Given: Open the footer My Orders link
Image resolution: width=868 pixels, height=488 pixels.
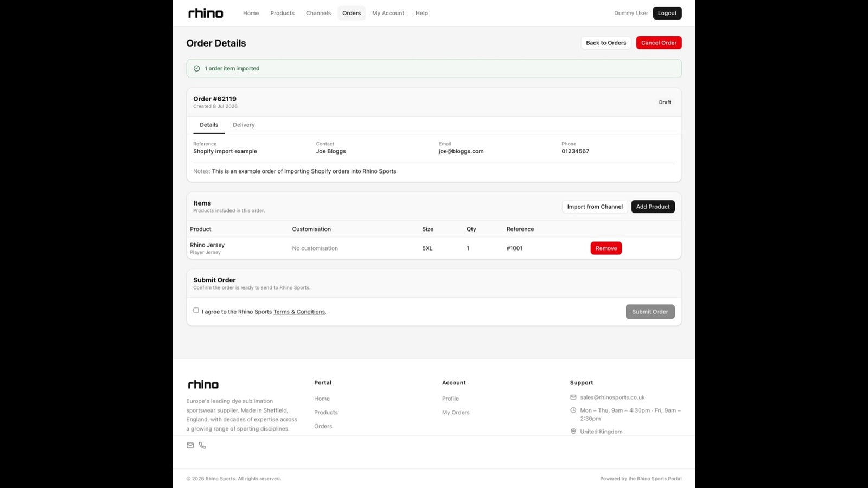Looking at the screenshot, I should point(456,413).
